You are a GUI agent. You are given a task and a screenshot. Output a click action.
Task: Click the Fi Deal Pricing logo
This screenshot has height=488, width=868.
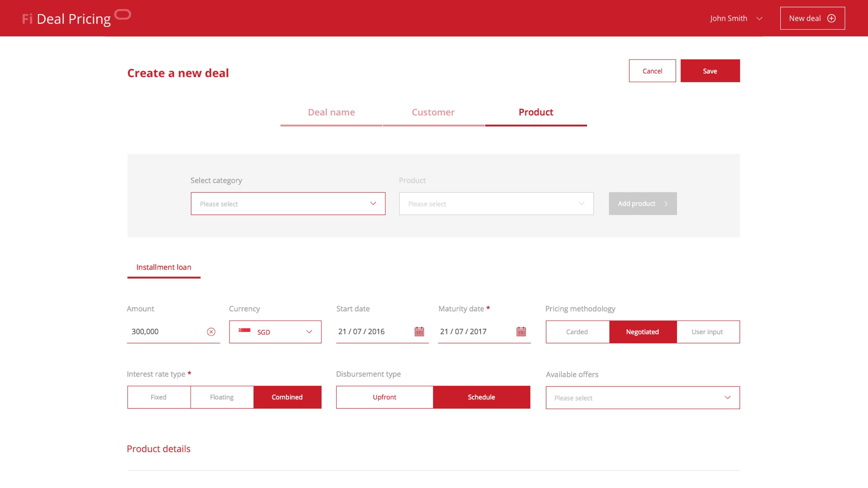[76, 18]
